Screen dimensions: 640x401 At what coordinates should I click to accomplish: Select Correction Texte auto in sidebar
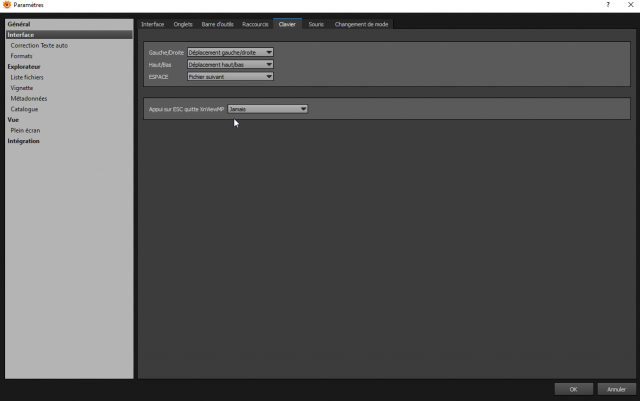coord(39,45)
